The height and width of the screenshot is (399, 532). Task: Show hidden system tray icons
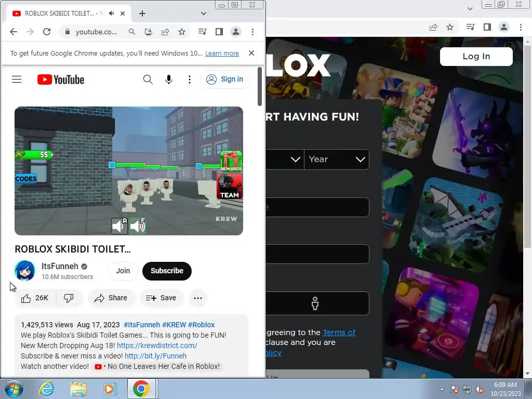pyautogui.click(x=442, y=389)
